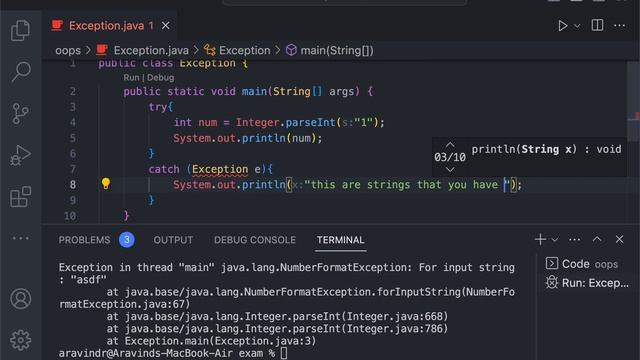This screenshot has width=640, height=360.
Task: Click the Run CodeLens link
Action: 131,78
